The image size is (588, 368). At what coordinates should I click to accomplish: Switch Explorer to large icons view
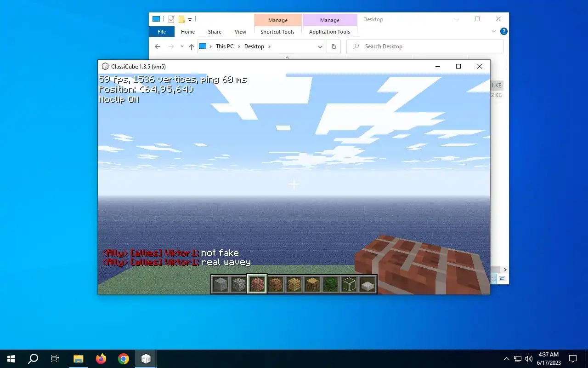click(502, 279)
